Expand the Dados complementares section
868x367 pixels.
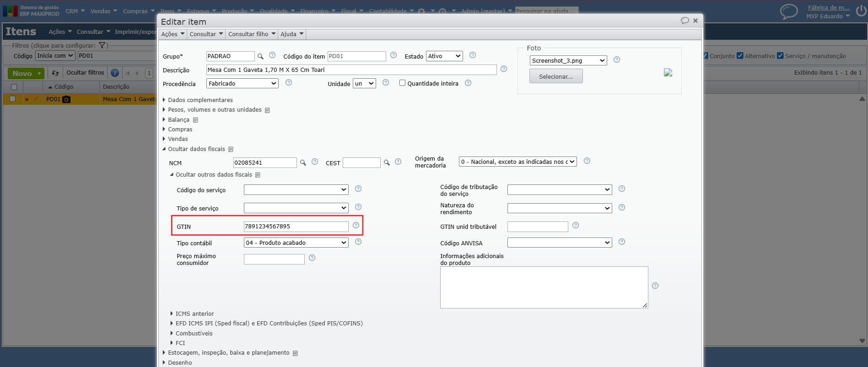click(x=200, y=100)
